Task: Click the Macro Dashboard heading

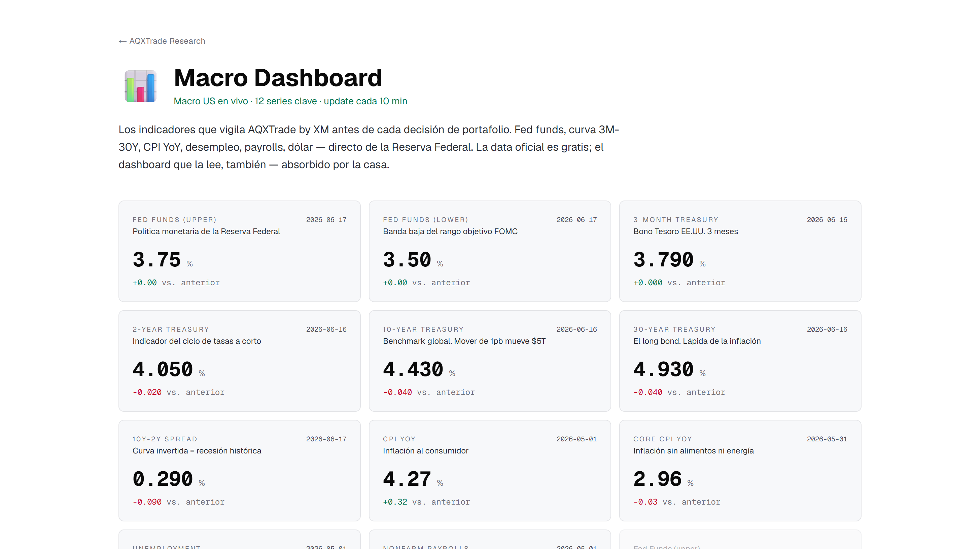Action: coord(278,78)
